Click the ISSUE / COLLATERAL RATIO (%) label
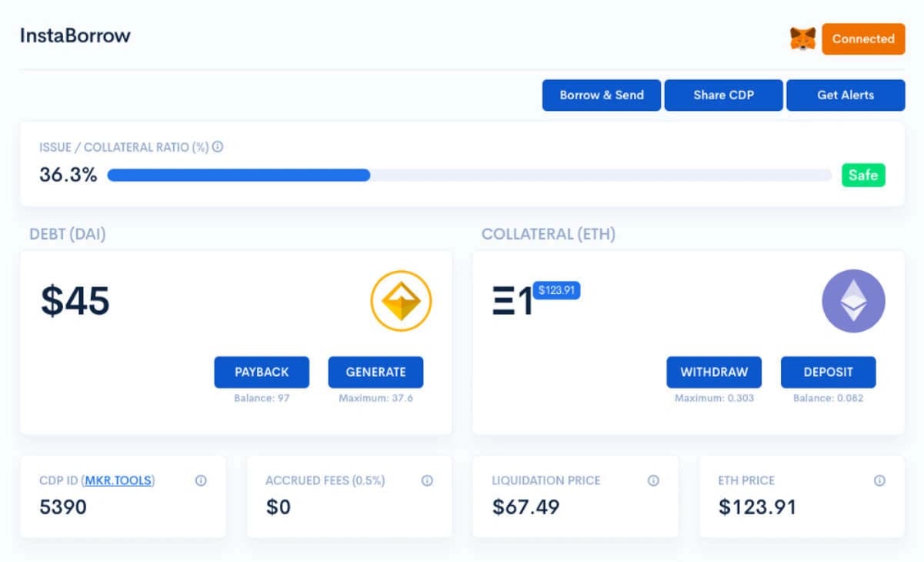The image size is (924, 562). pos(124,146)
